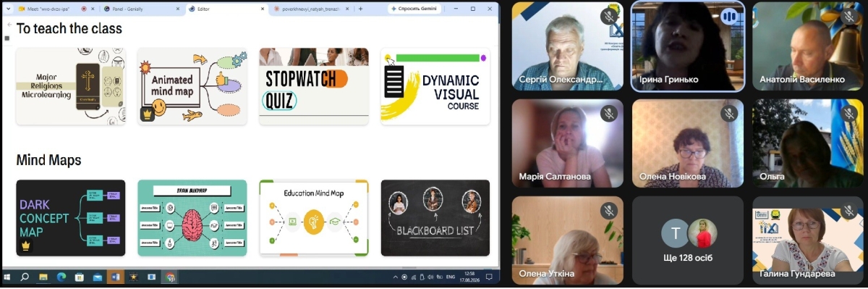868x289 pixels.
Task: Click the speaking indicator on Ірина Гринько's tile
Action: 729,14
